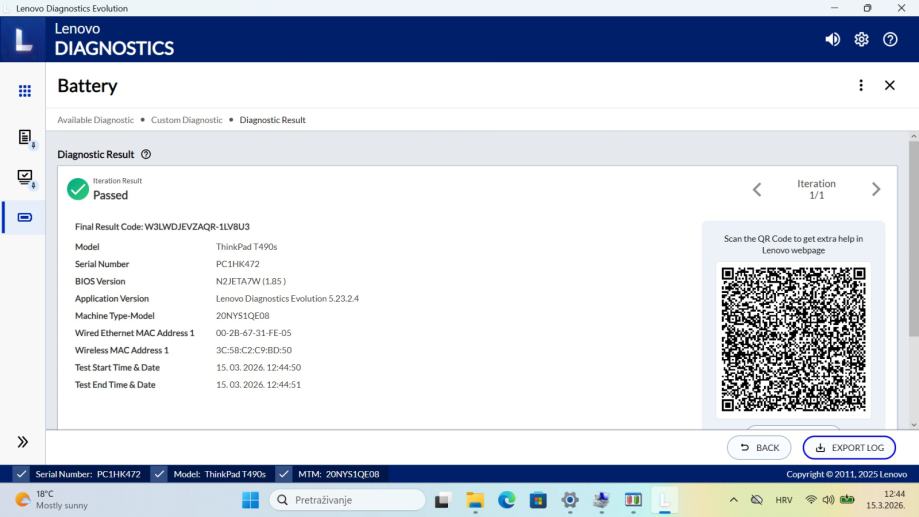Select the Final Result Code W3LWDJEVZAQR-1LV8U3 text
This screenshot has width=919, height=517.
tap(162, 226)
